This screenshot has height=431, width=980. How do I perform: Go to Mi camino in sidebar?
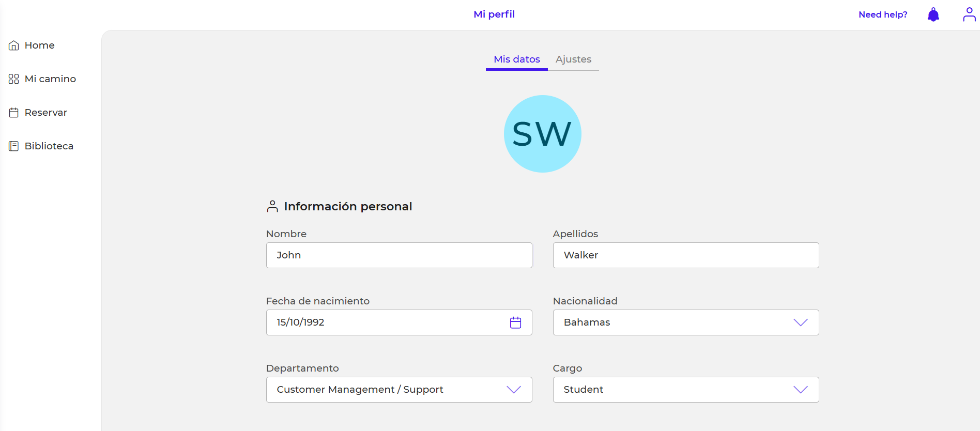[x=50, y=79]
